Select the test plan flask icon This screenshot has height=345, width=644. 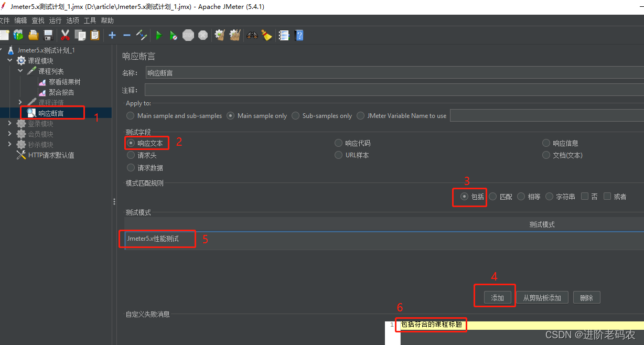11,50
